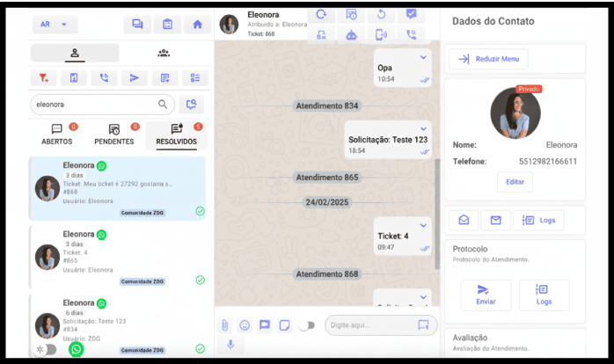Click the home icon button
The height and width of the screenshot is (364, 614).
click(197, 25)
